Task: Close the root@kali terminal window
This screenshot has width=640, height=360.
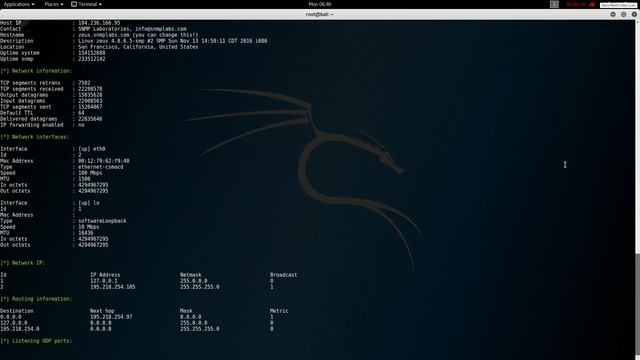Action: click(634, 14)
